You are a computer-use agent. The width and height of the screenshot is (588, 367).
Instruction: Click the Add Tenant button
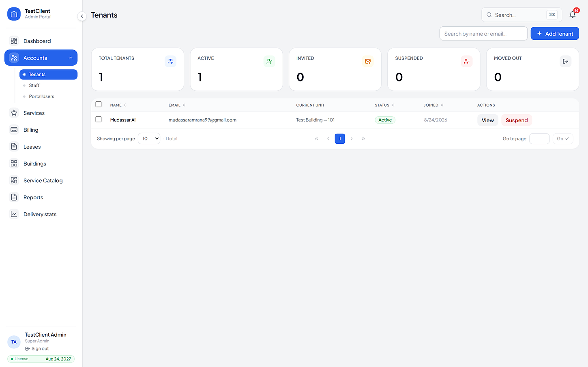555,34
